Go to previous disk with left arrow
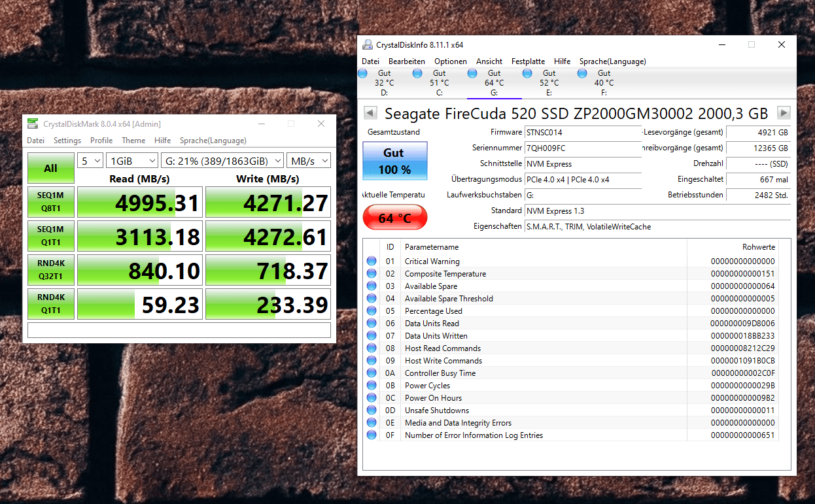Image resolution: width=815 pixels, height=504 pixels. click(x=370, y=112)
